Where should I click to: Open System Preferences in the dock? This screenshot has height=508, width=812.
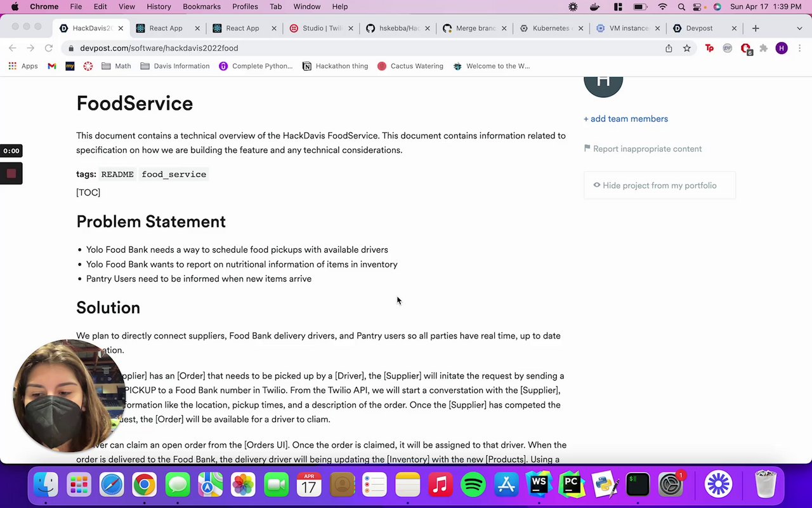tap(671, 485)
